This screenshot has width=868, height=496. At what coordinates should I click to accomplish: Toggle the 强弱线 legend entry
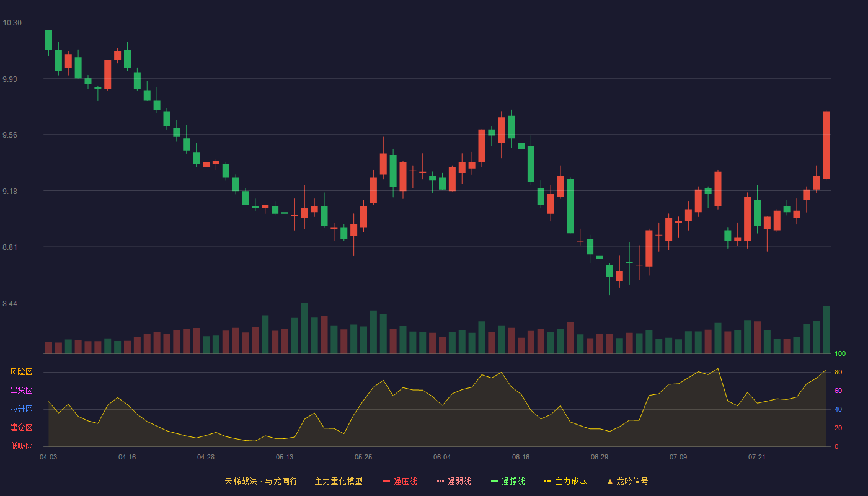point(454,481)
